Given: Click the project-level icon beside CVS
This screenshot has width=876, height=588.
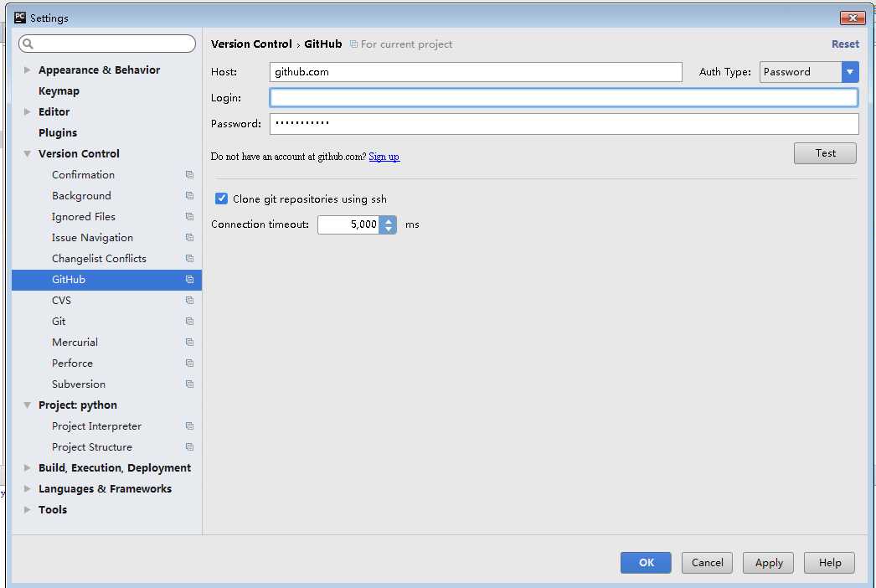Looking at the screenshot, I should (x=189, y=301).
